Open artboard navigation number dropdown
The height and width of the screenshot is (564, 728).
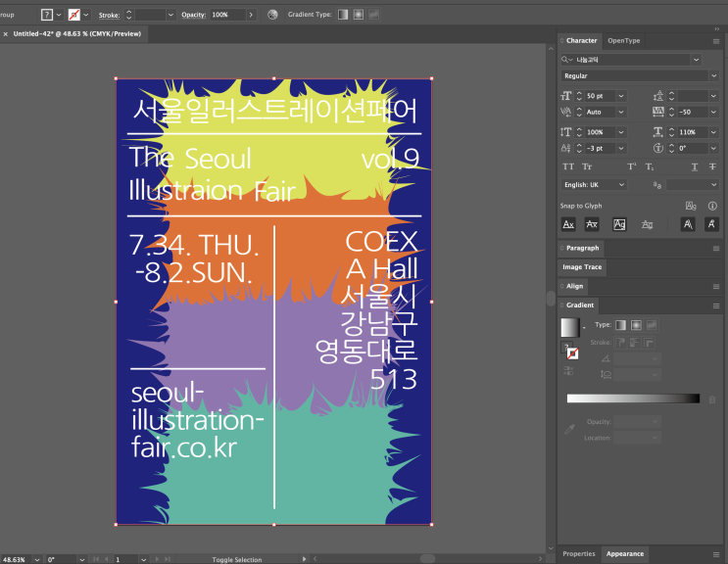[x=143, y=559]
